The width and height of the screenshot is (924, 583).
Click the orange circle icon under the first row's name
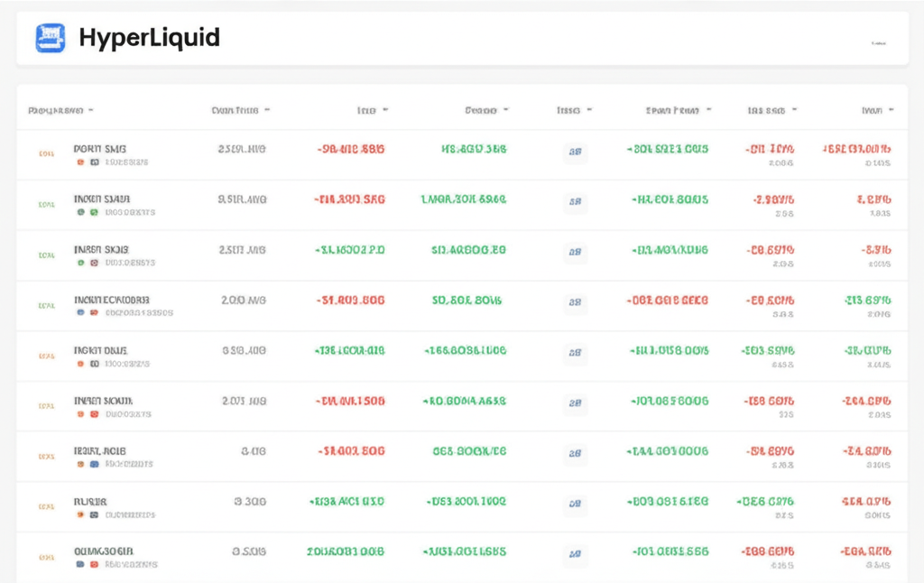[80, 162]
